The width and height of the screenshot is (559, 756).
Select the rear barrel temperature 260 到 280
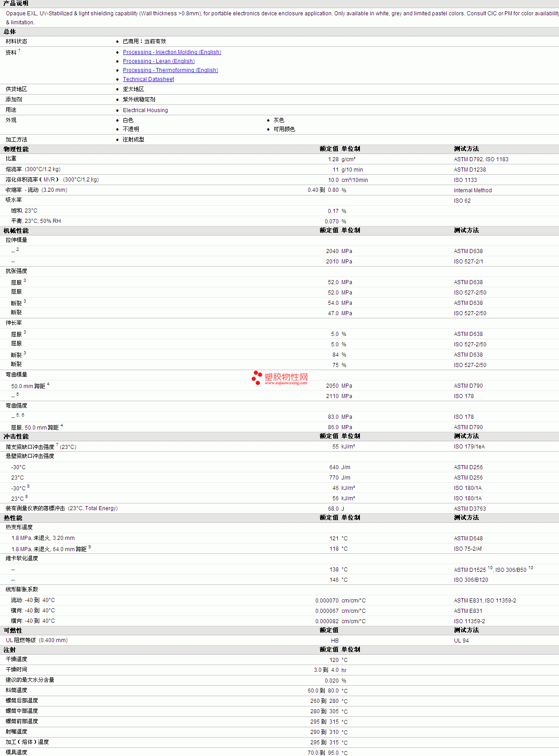[x=324, y=701]
